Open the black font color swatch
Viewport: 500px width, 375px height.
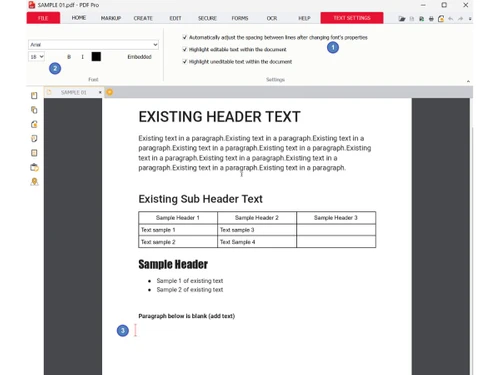tap(96, 57)
